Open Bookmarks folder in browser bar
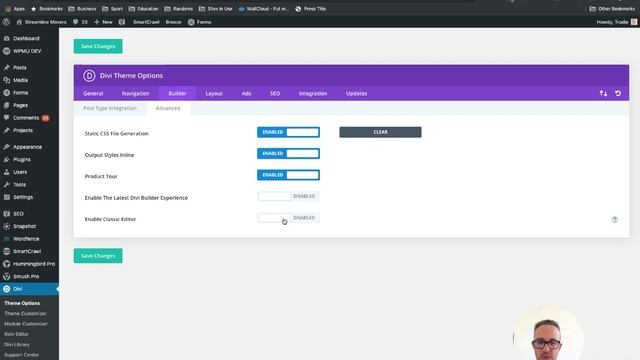The height and width of the screenshot is (360, 640). tap(47, 9)
